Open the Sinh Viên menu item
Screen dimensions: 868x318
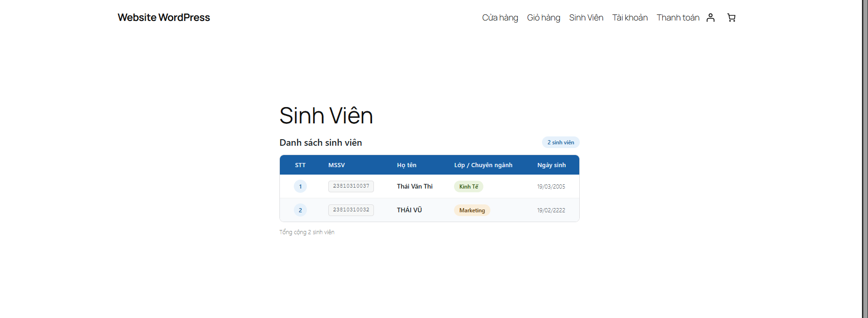click(x=586, y=18)
